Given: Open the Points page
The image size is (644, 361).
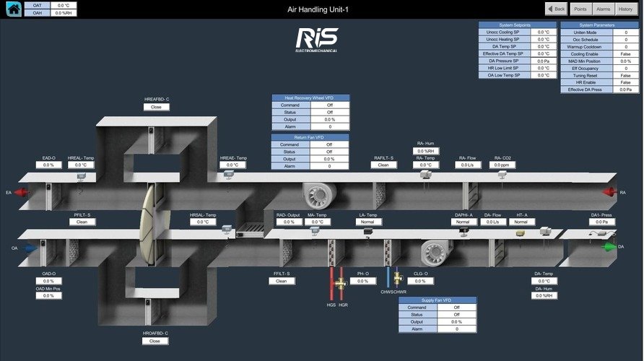Looking at the screenshot, I should (x=580, y=9).
